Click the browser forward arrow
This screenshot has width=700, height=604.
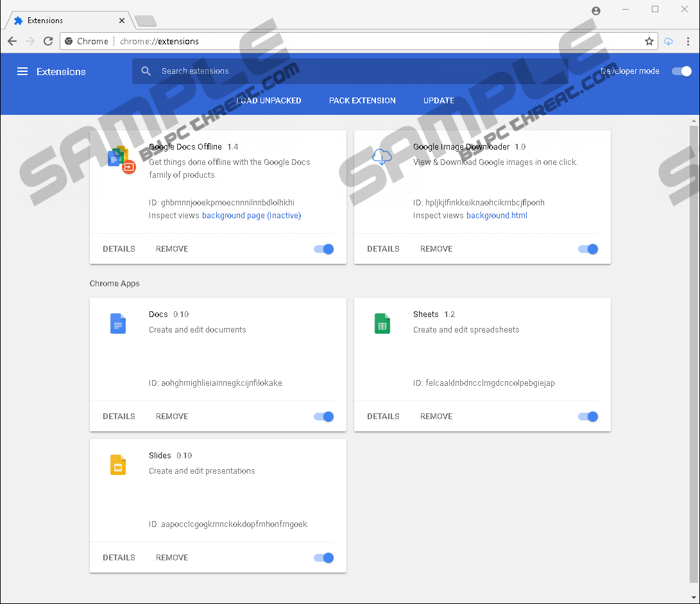coord(30,41)
